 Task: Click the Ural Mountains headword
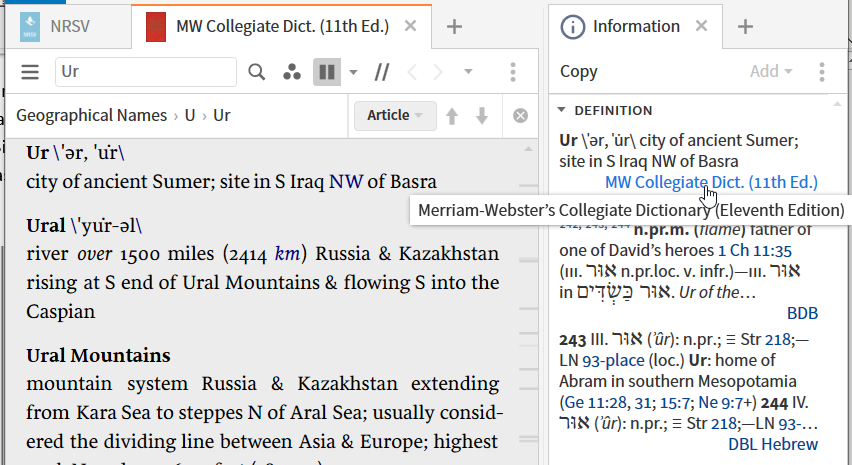click(x=98, y=355)
